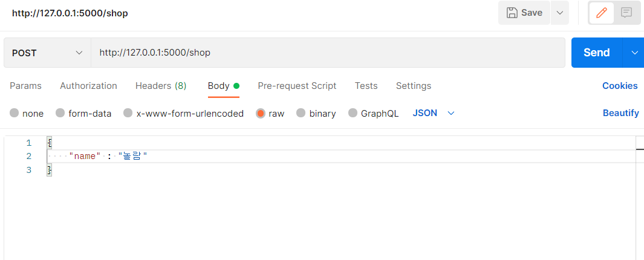The height and width of the screenshot is (260, 644).
Task: Click line number 2 in editor gutter
Action: tap(29, 156)
